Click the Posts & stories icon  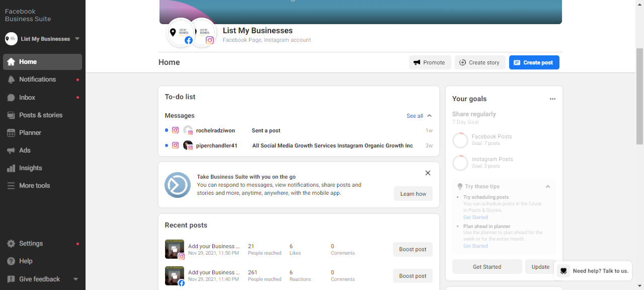click(11, 115)
